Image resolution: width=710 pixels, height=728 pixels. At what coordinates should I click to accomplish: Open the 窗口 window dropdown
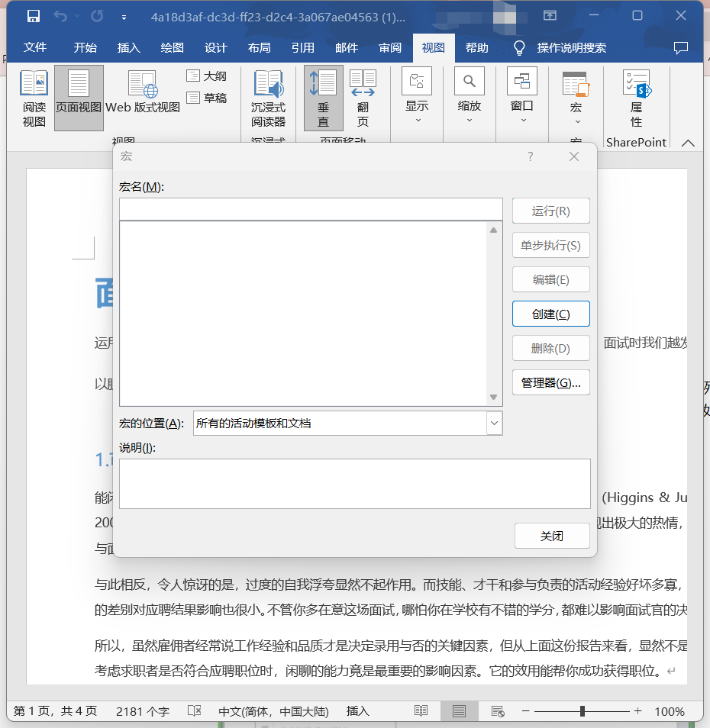522,98
